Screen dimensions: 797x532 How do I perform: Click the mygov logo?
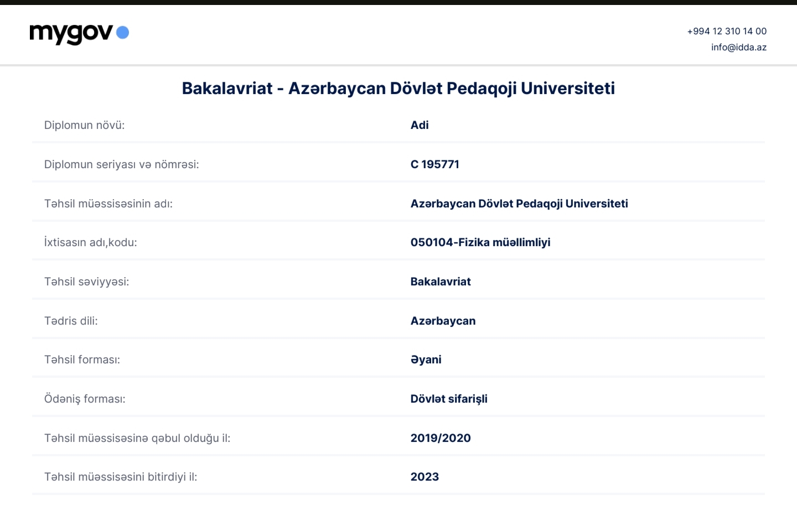72,33
